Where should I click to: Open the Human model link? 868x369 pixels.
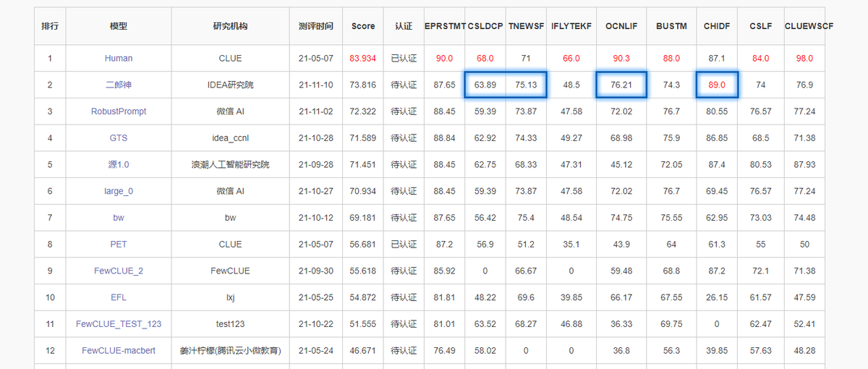pos(119,59)
